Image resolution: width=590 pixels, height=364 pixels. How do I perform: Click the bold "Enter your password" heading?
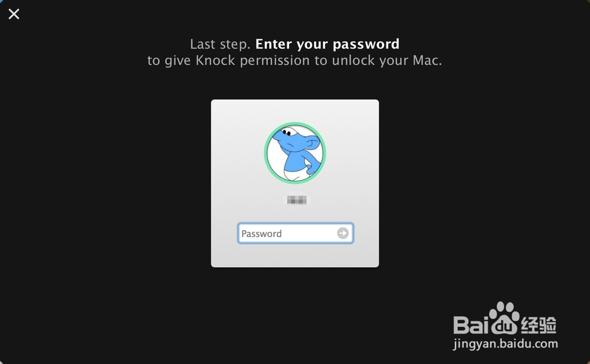[327, 44]
